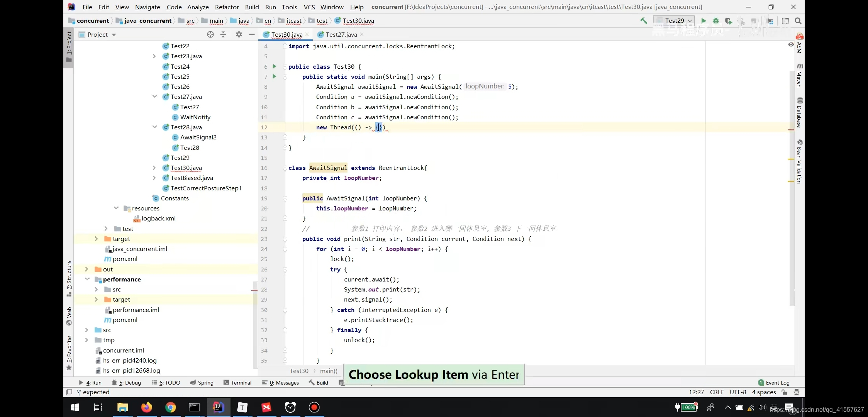Open the Z: Structure tool window
868x417 pixels.
point(69,279)
